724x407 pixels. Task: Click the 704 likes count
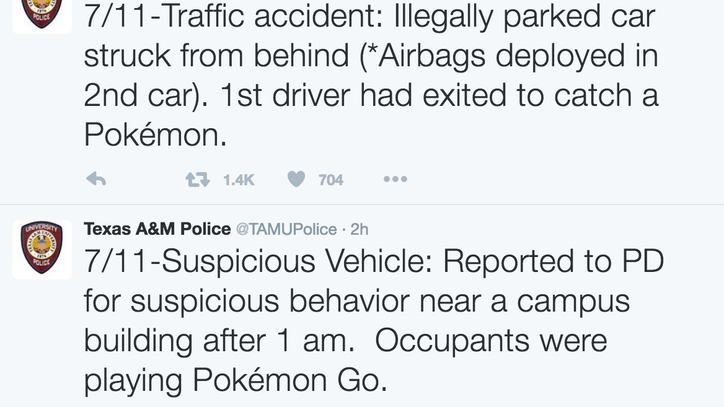(x=331, y=180)
